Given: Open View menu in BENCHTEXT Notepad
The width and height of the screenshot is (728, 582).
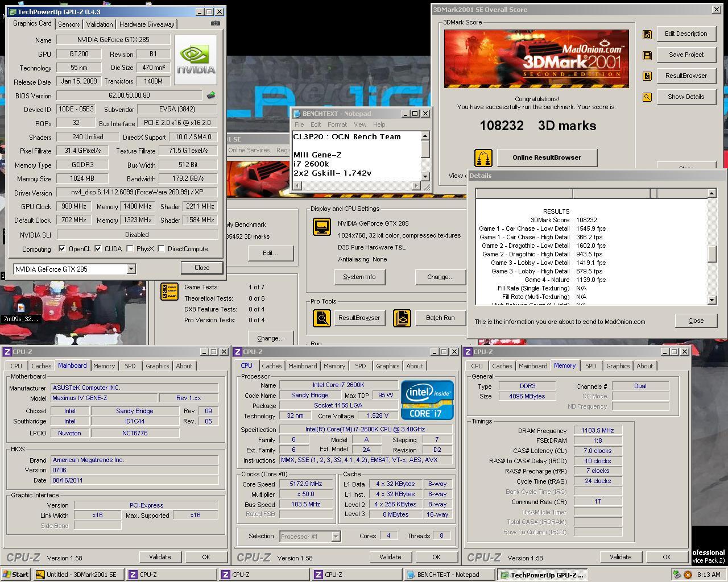Looking at the screenshot, I should (x=360, y=124).
